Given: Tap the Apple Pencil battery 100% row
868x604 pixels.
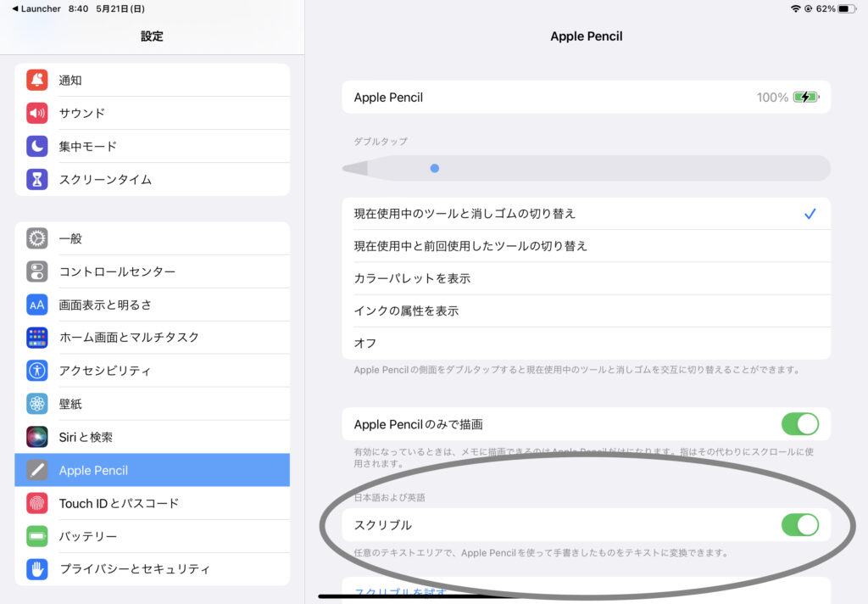Looking at the screenshot, I should pyautogui.click(x=587, y=98).
